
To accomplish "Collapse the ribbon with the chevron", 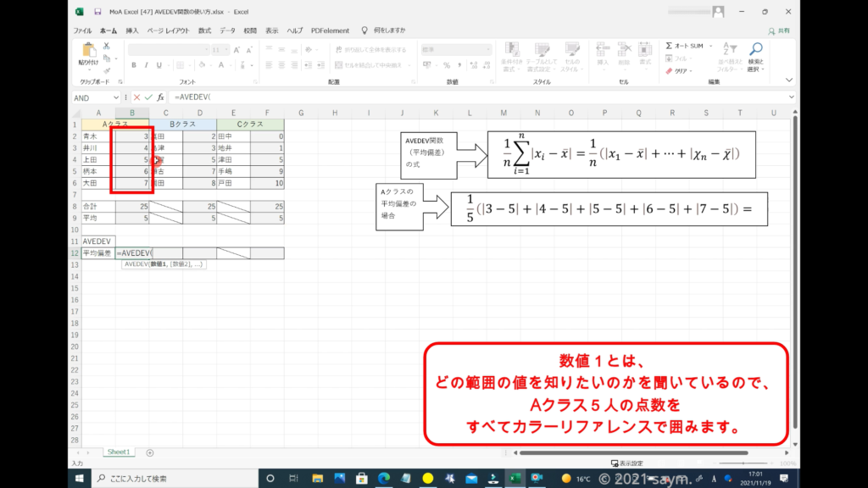I will click(x=789, y=80).
